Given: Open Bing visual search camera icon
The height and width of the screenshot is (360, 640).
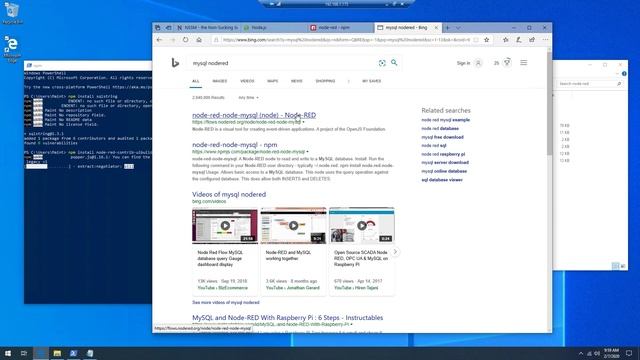Looking at the screenshot, I should click(x=382, y=63).
